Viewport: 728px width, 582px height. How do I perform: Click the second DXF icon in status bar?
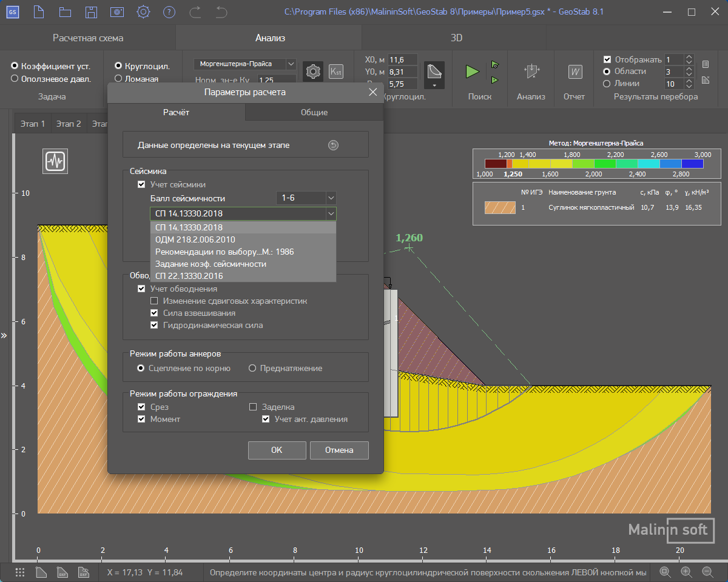pyautogui.click(x=84, y=572)
